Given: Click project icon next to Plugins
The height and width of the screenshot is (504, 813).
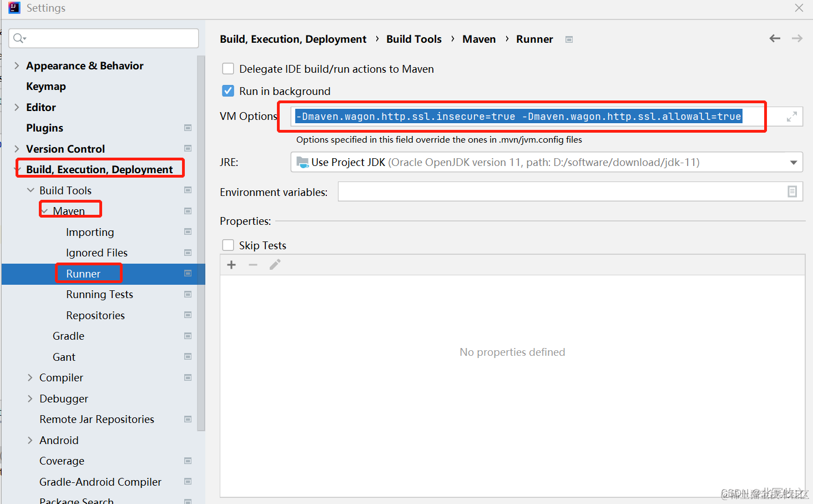Looking at the screenshot, I should pyautogui.click(x=188, y=128).
